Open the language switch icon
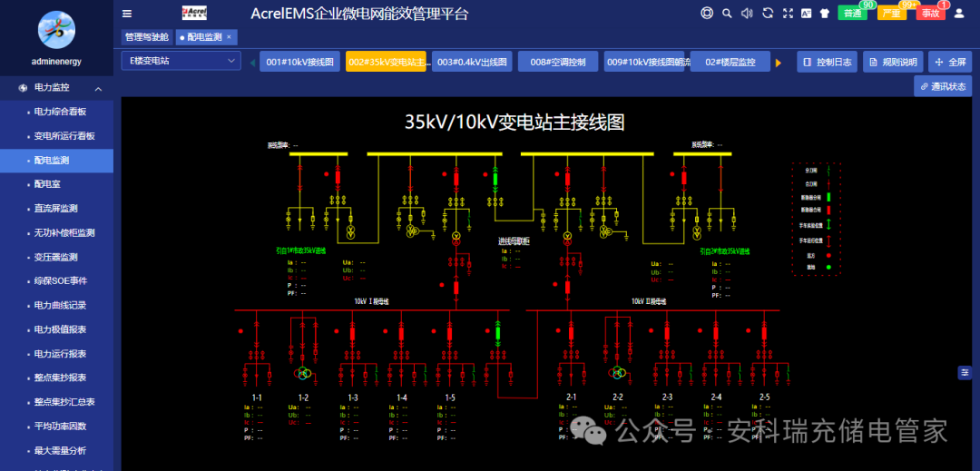The width and height of the screenshot is (980, 471). pyautogui.click(x=805, y=13)
